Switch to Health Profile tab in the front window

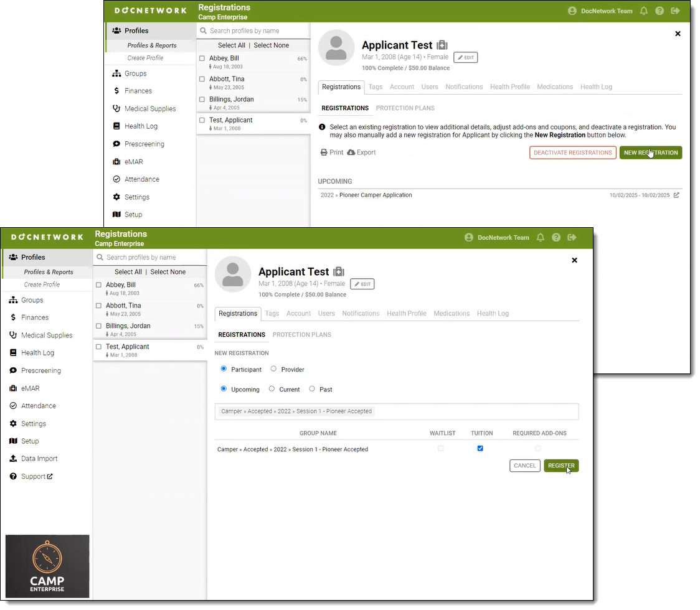pos(406,314)
